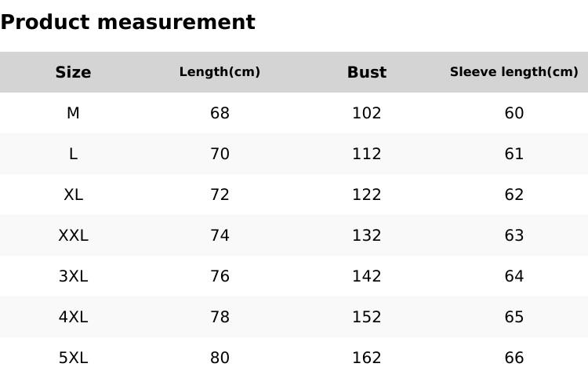Click the sleeve length value 62
This screenshot has height=378, width=588.
click(514, 194)
